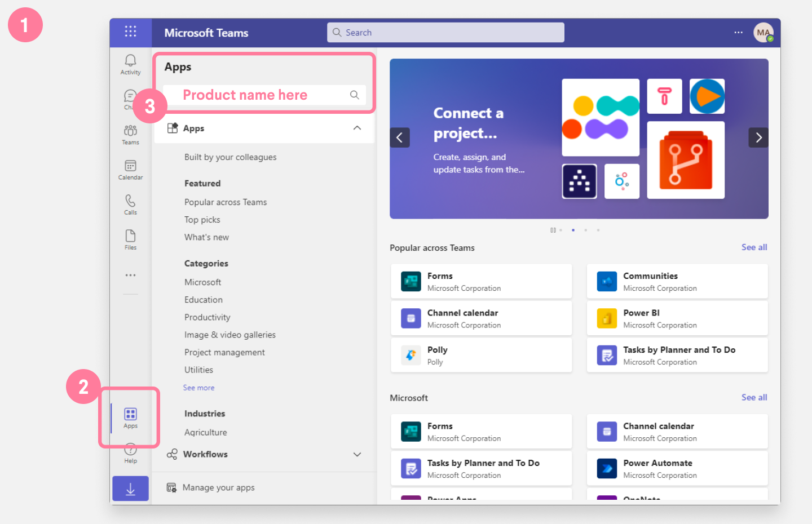Open the Activity bell icon
Viewport: 812px width, 524px height.
[x=130, y=64]
